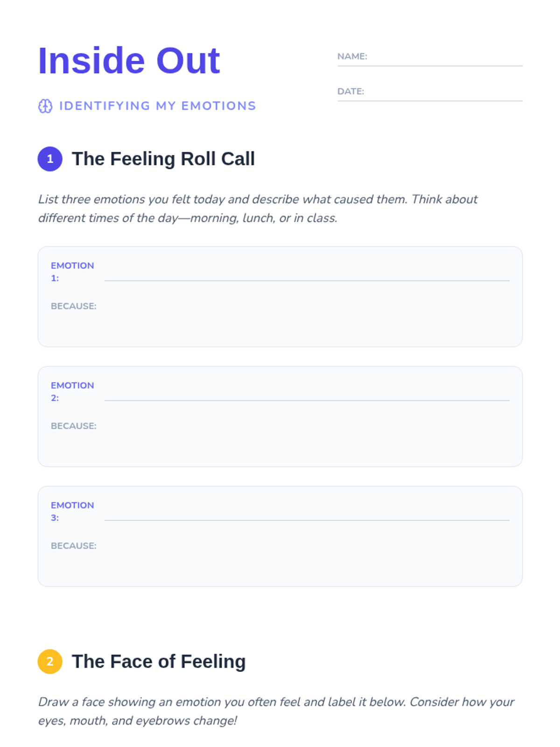Click 'The Face of Feeling' heading
The image size is (560, 747).
(159, 662)
